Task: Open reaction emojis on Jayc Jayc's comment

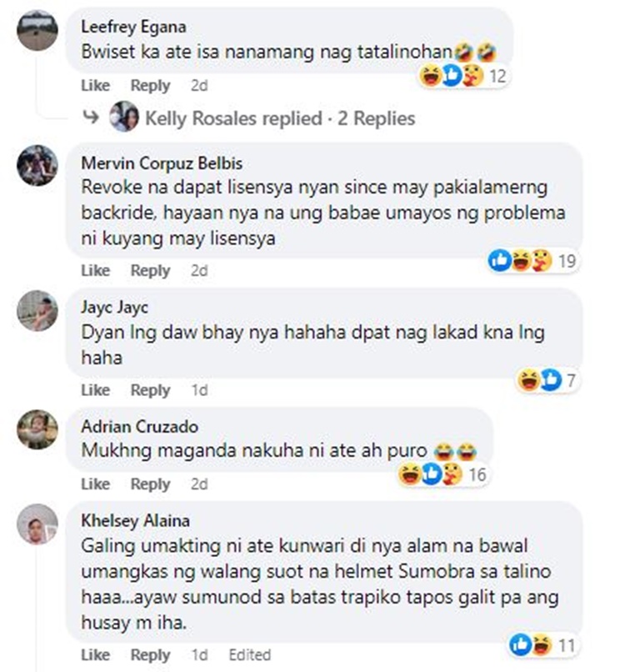Action: (547, 379)
